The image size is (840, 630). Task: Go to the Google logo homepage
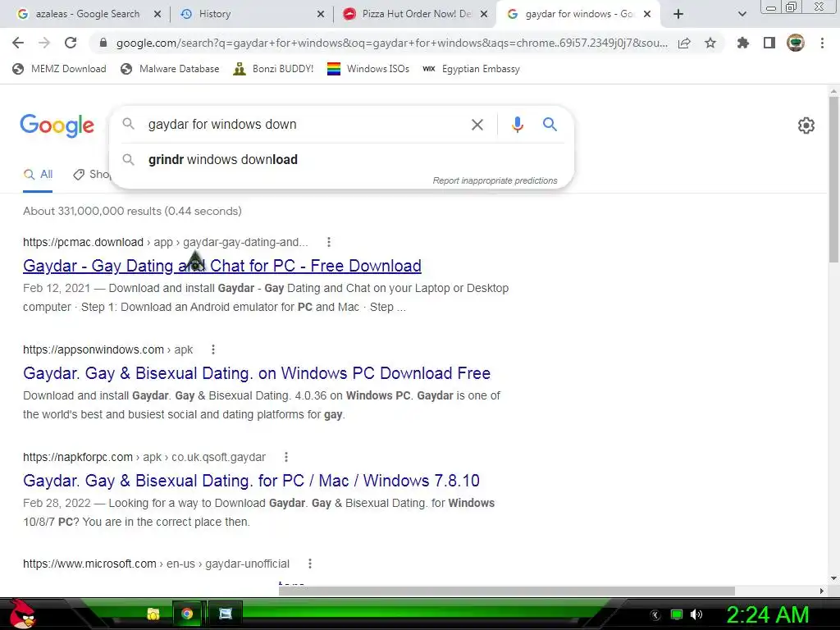(57, 126)
